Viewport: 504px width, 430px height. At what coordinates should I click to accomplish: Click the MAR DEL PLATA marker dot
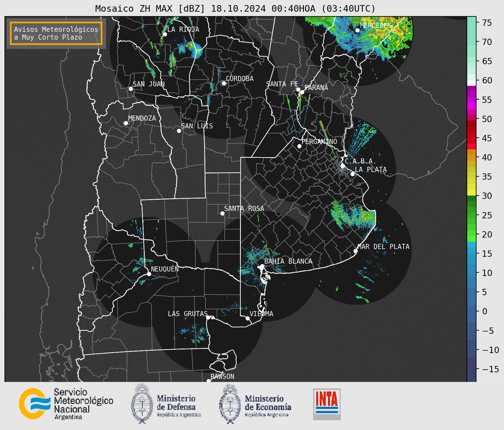click(x=356, y=251)
